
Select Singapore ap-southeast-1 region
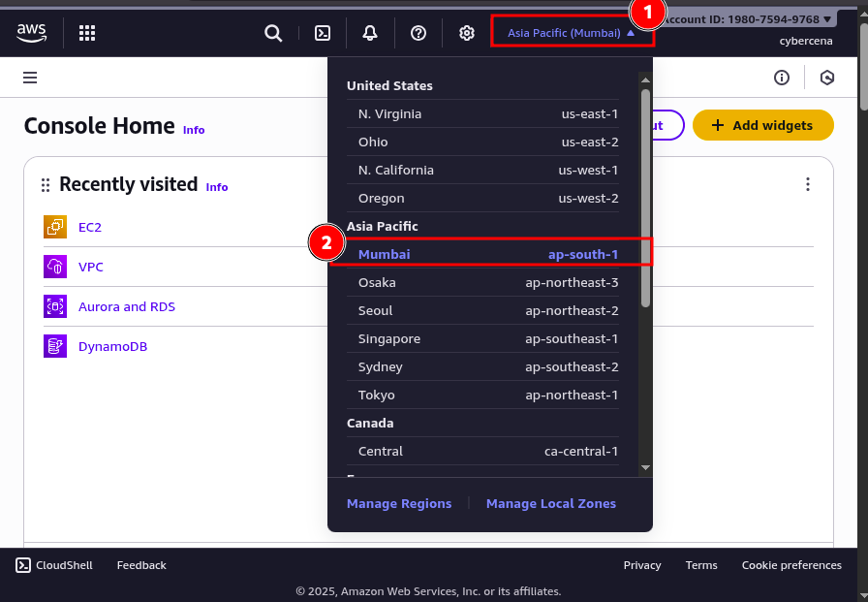pyautogui.click(x=482, y=339)
